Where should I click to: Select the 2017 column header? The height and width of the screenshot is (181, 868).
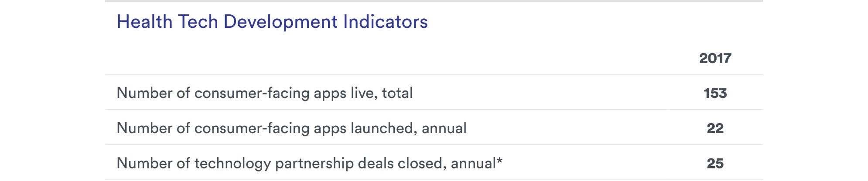coord(715,58)
